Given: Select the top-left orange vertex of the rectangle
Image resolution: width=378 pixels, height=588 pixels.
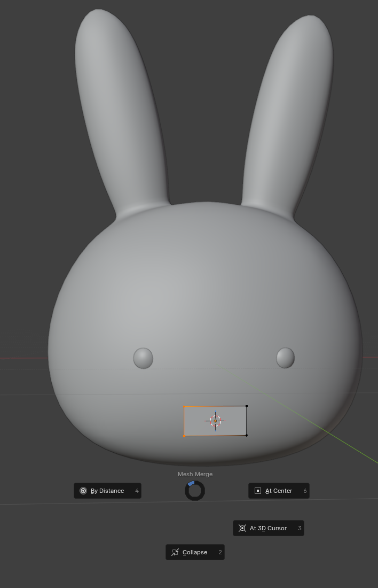Looking at the screenshot, I should (184, 406).
